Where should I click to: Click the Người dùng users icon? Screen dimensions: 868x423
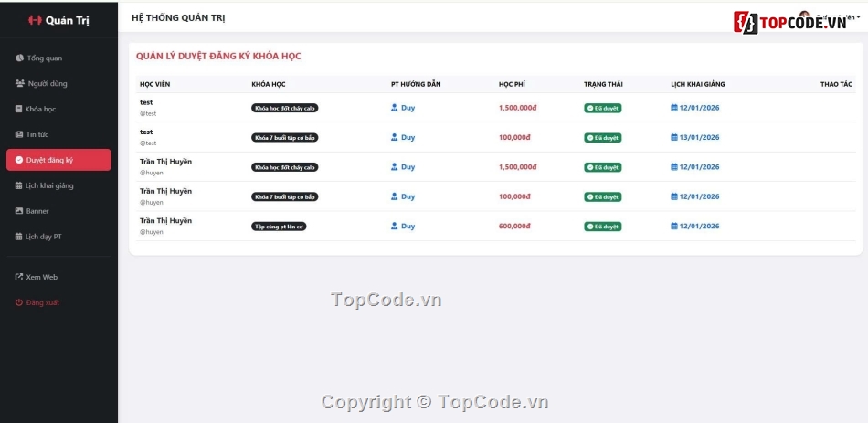(x=20, y=84)
